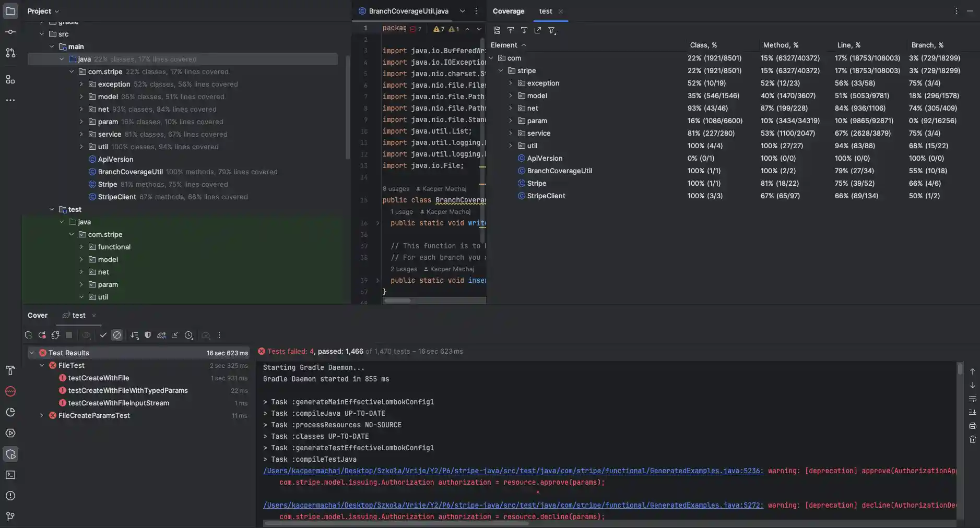The image size is (980, 528).
Task: Toggle soft-wrap in console output
Action: coord(972,399)
